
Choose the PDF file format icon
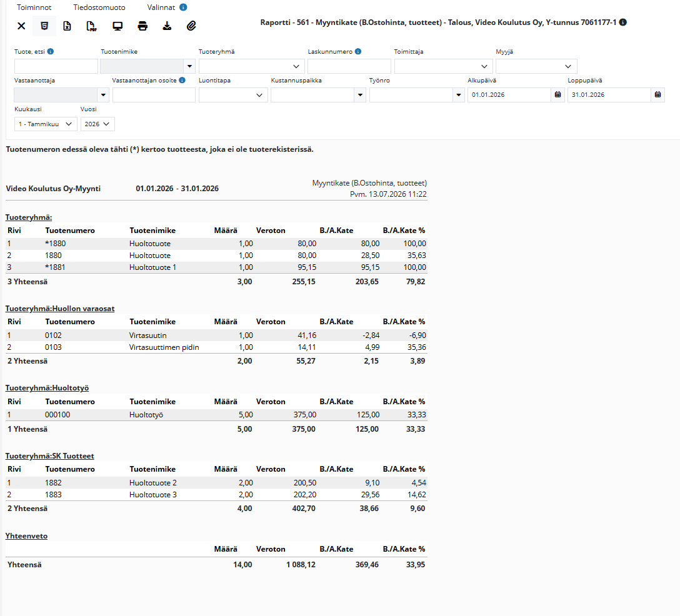tap(91, 26)
